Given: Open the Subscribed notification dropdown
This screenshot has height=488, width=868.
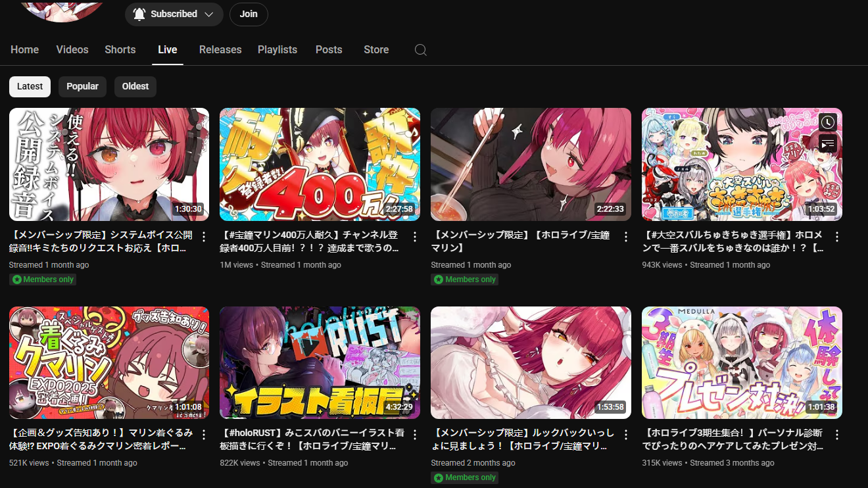Looking at the screenshot, I should 174,14.
